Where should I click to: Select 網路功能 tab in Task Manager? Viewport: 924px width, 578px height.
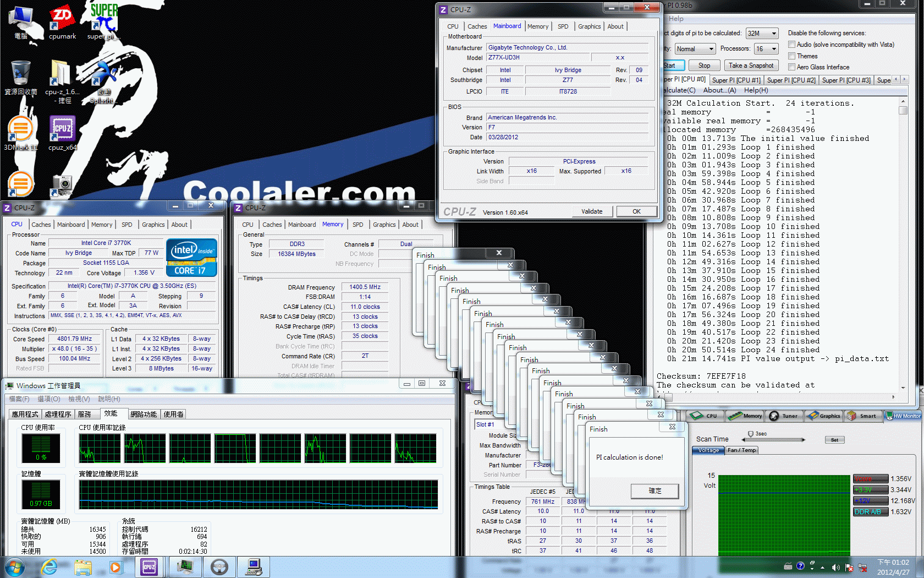click(144, 414)
